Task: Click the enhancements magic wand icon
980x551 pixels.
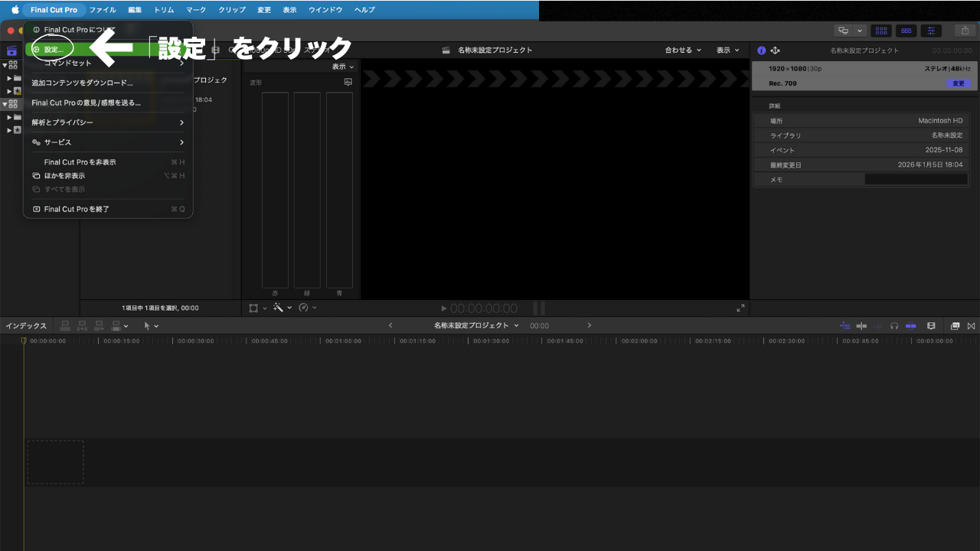Action: point(279,308)
